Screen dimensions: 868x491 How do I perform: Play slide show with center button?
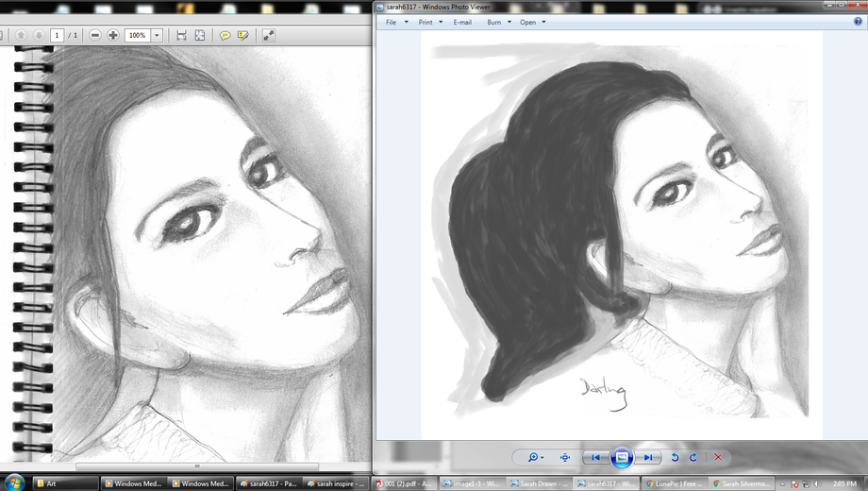(622, 457)
